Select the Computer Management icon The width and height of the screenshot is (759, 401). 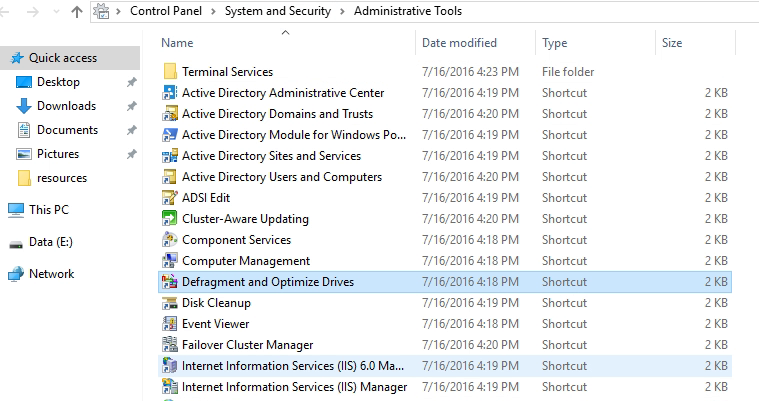169,261
